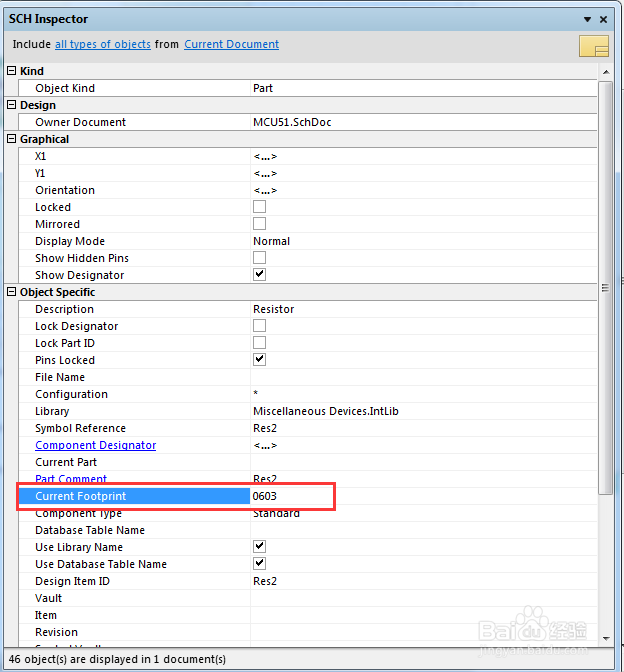624x672 pixels.
Task: Toggle the Locked checkbox
Action: click(x=259, y=207)
